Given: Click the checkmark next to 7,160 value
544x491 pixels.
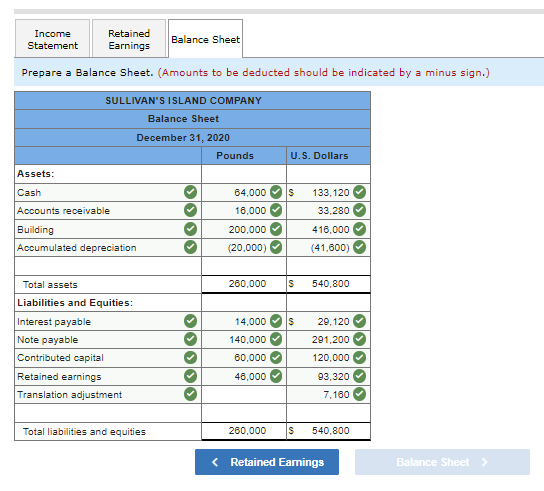Looking at the screenshot, I should coord(359,394).
